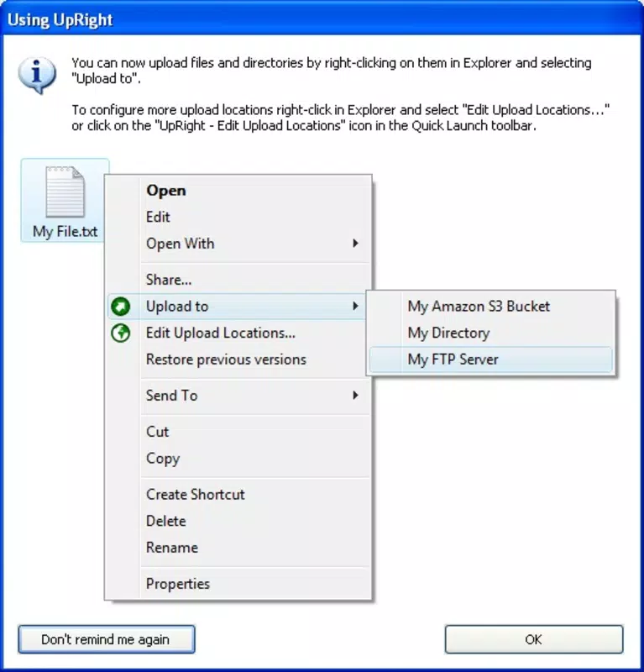Image resolution: width=644 pixels, height=672 pixels.
Task: Select the Send To menu entry
Action: (238, 395)
